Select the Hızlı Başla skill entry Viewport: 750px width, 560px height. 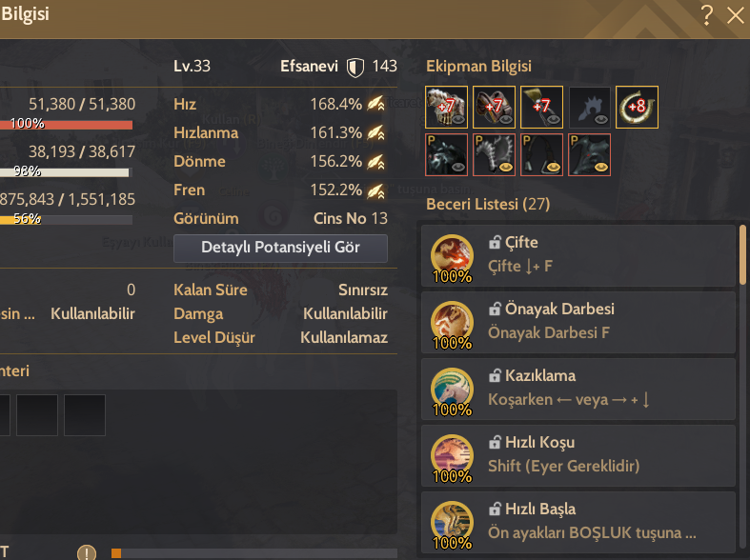(x=578, y=522)
